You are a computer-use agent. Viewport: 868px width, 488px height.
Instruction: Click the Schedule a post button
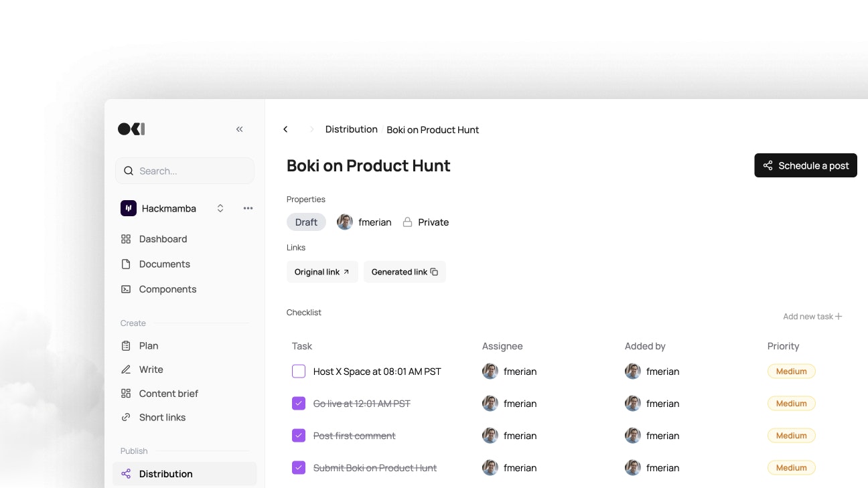point(806,165)
